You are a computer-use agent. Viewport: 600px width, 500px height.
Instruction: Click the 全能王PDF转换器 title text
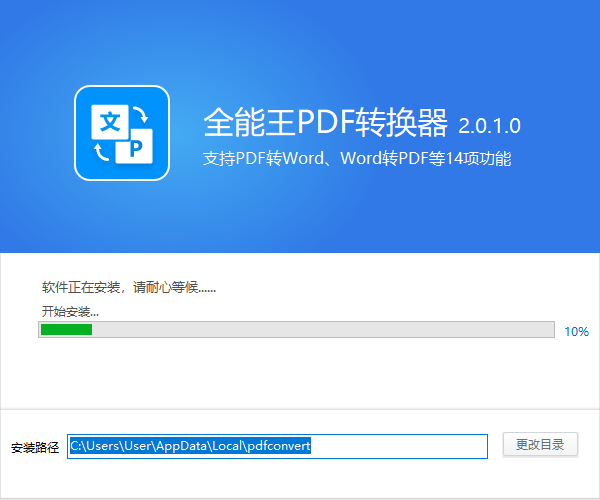point(325,122)
